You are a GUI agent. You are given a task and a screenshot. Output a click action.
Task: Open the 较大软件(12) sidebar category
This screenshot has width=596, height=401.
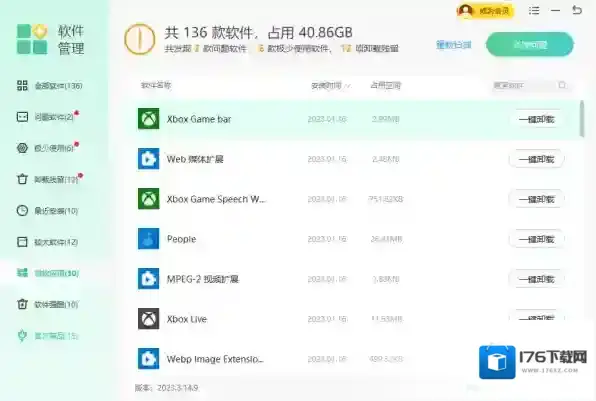coord(48,242)
